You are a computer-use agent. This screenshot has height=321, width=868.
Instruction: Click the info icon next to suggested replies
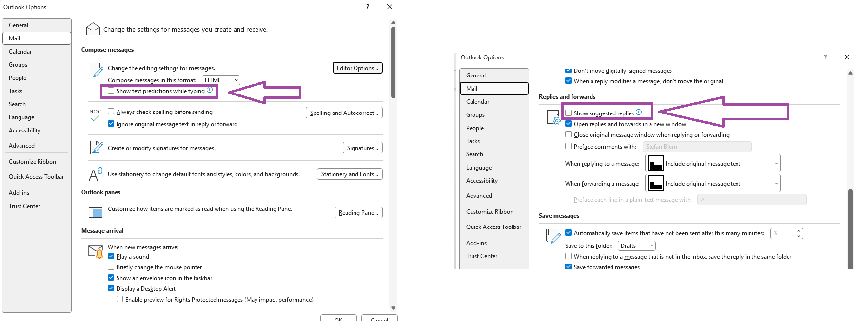pos(639,113)
